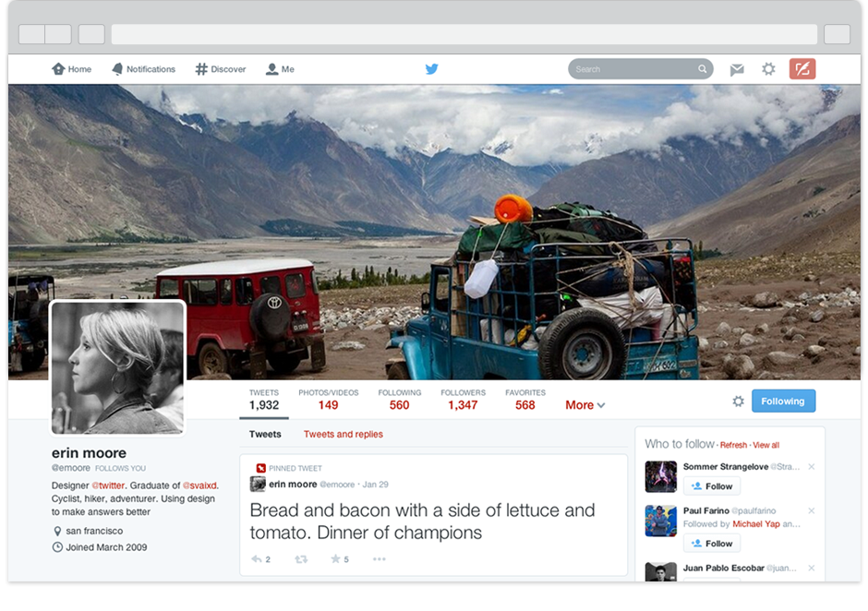Follow Paul Farino
The image size is (868, 611).
tap(711, 544)
